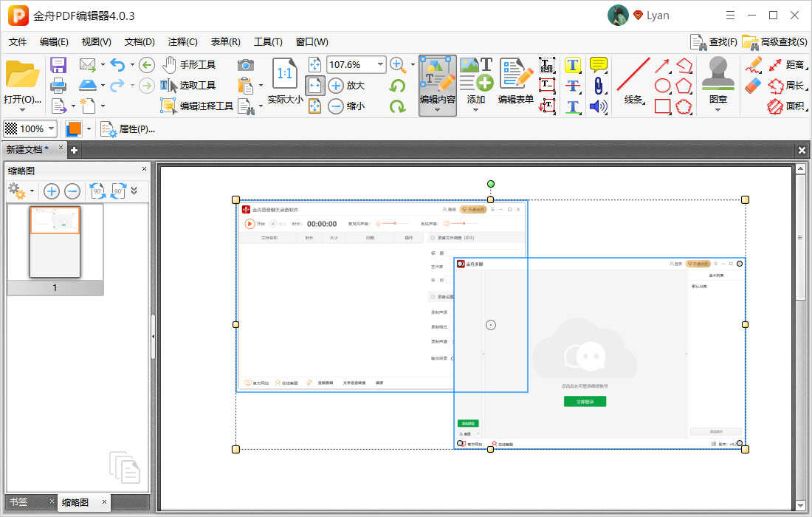
Task: Select the red rectangle shape tool
Action: (x=662, y=106)
